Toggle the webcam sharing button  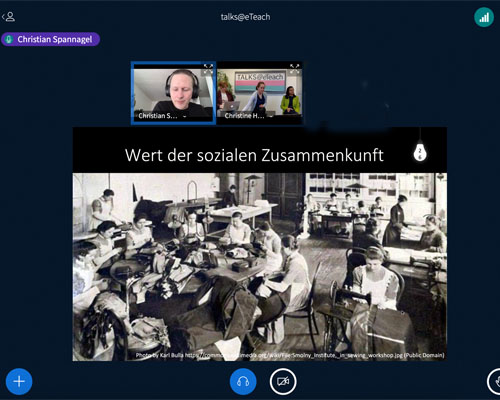283,381
